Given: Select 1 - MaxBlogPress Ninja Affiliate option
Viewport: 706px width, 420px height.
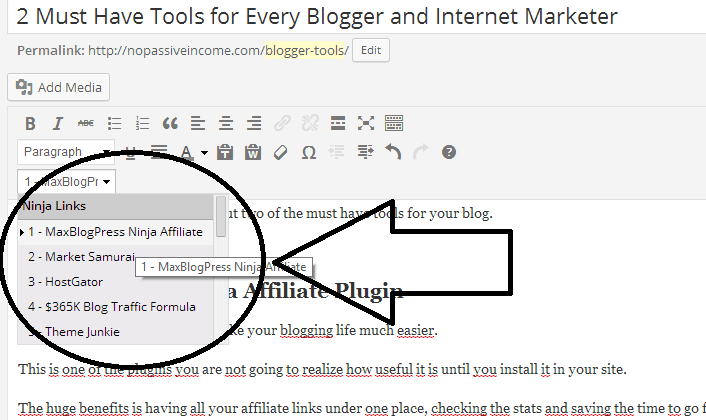Looking at the screenshot, I should [116, 232].
